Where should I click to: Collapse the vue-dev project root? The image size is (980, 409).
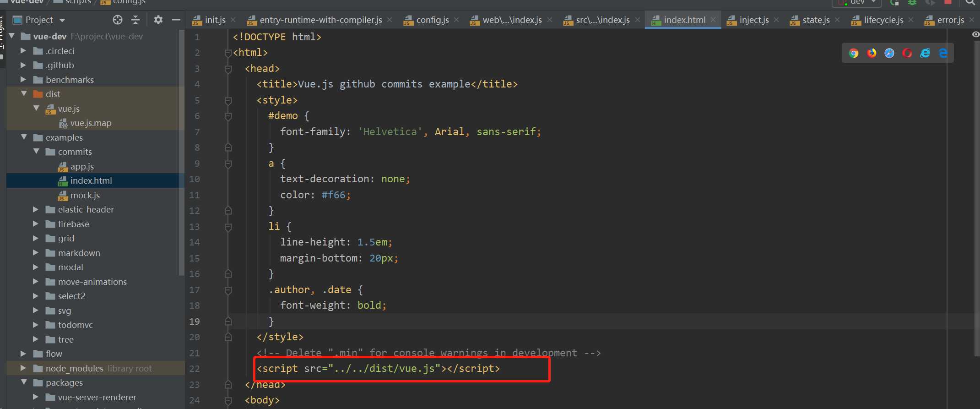pos(11,36)
